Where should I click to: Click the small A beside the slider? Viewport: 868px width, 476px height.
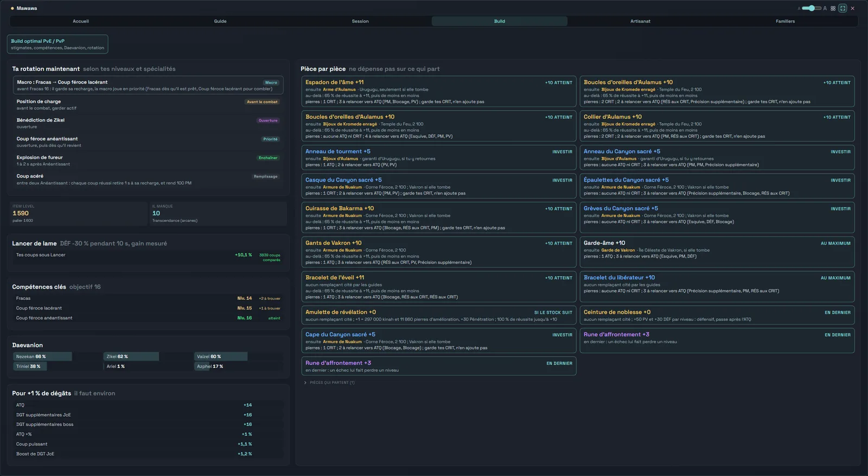[x=799, y=9]
